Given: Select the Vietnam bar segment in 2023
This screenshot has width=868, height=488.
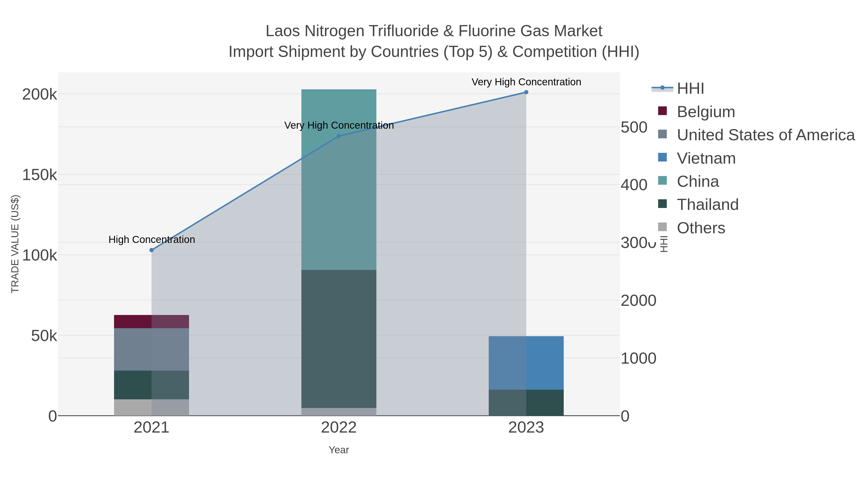Looking at the screenshot, I should click(526, 363).
